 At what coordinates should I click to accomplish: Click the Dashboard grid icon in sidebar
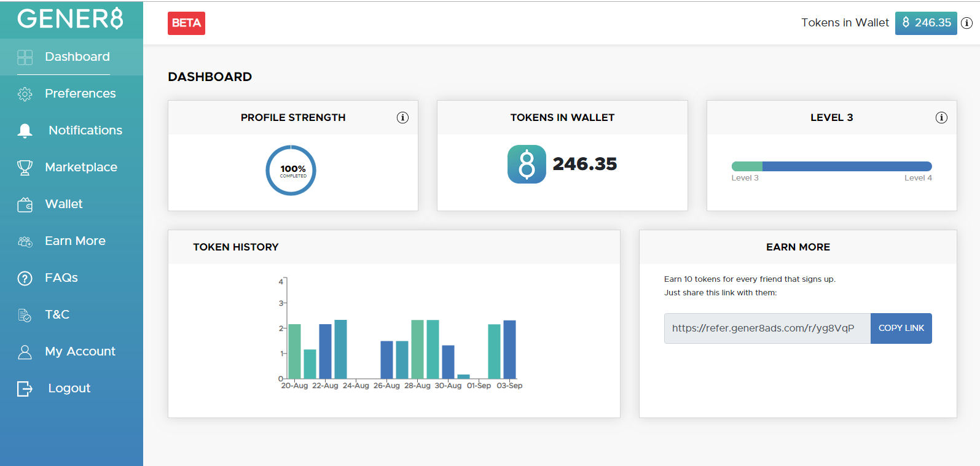(x=25, y=57)
